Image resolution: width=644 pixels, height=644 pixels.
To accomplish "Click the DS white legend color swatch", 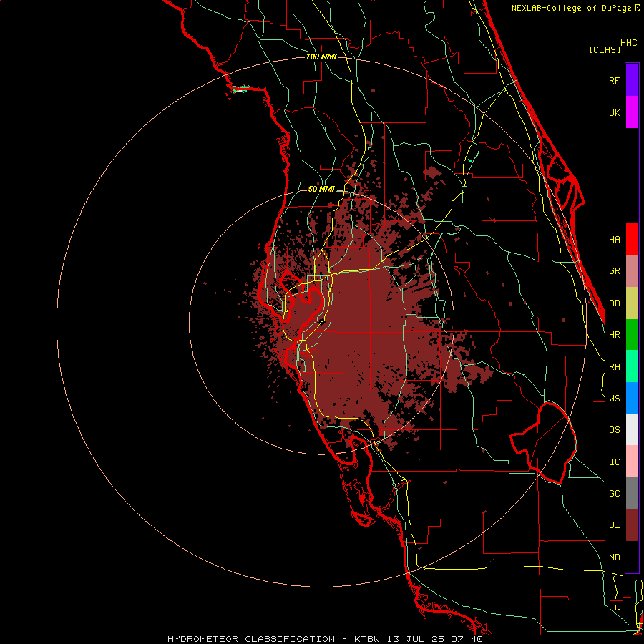I will pyautogui.click(x=632, y=429).
